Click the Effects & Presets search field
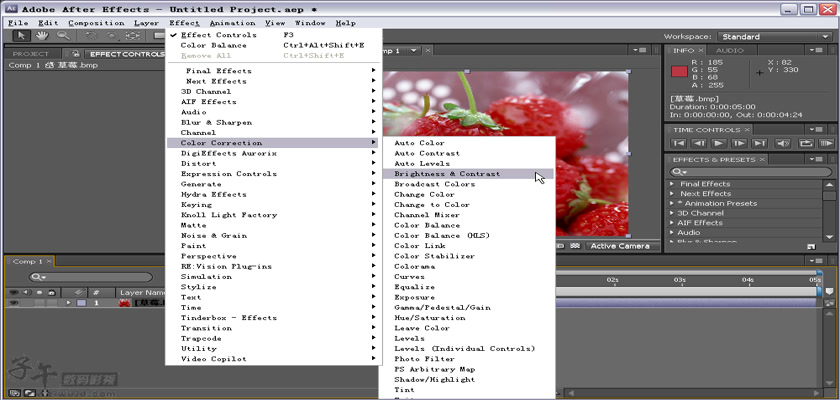 [x=751, y=172]
